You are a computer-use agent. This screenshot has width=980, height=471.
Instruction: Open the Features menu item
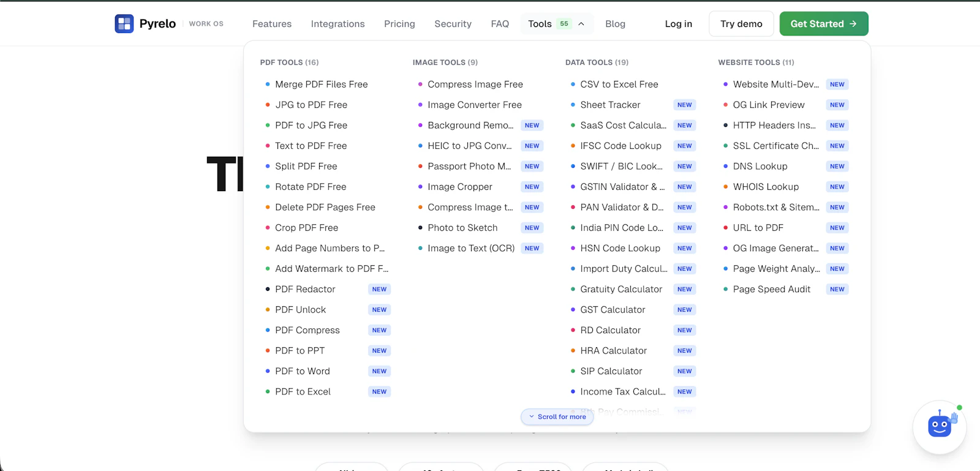tap(272, 24)
